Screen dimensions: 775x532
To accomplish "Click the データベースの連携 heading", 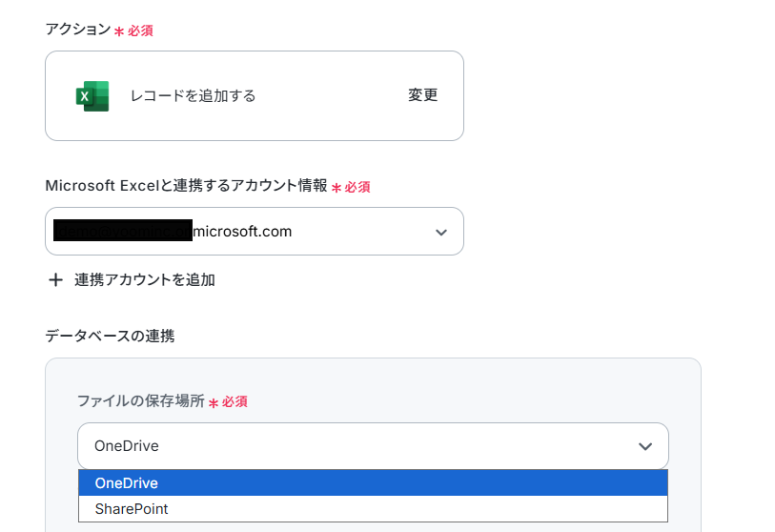I will 110,337.
